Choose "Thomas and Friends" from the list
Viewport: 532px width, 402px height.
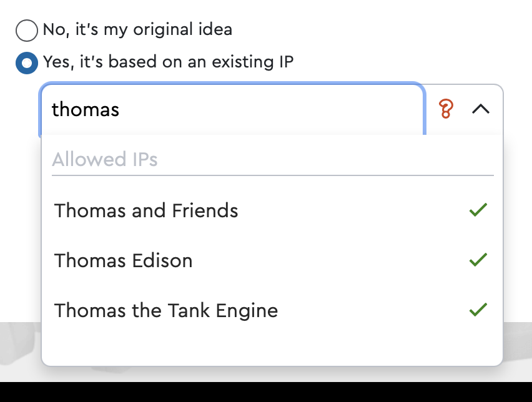146,210
